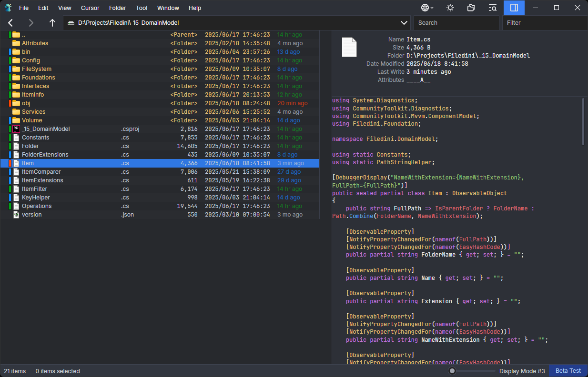
Task: Click the drive icon in address bar
Action: [x=71, y=23]
